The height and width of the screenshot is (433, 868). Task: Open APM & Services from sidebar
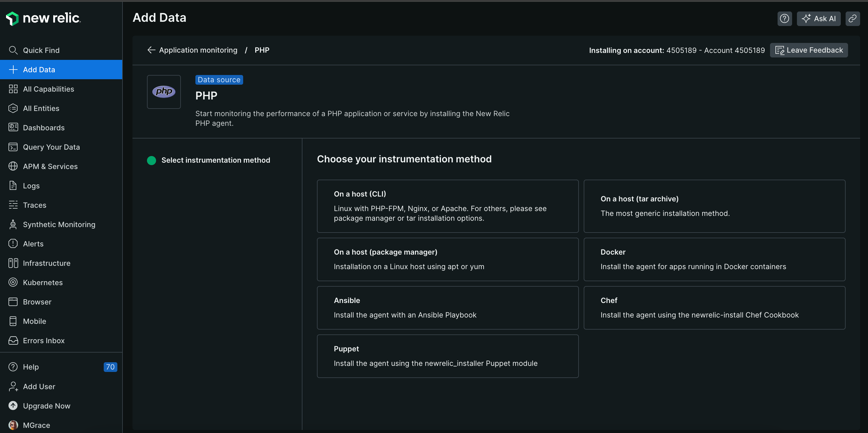tap(61, 166)
